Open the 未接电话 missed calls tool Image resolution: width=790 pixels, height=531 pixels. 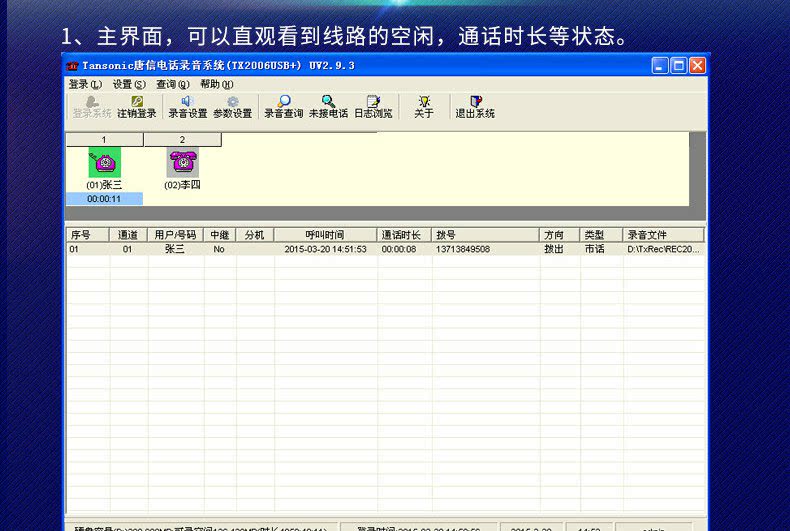[x=328, y=107]
